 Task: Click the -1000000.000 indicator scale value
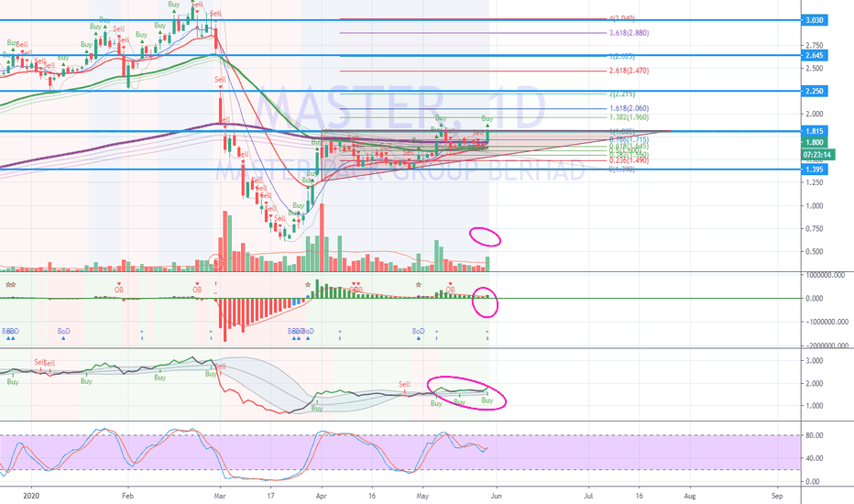click(827, 322)
